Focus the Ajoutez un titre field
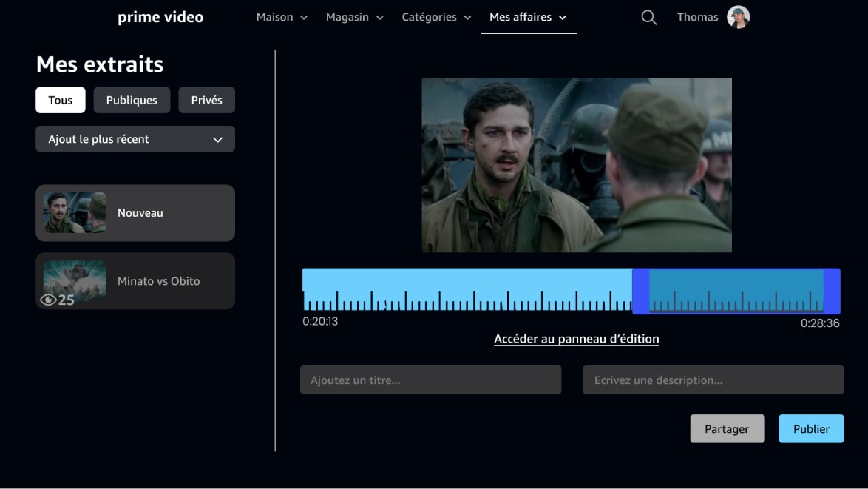Screen dimensions: 868x489 point(431,380)
